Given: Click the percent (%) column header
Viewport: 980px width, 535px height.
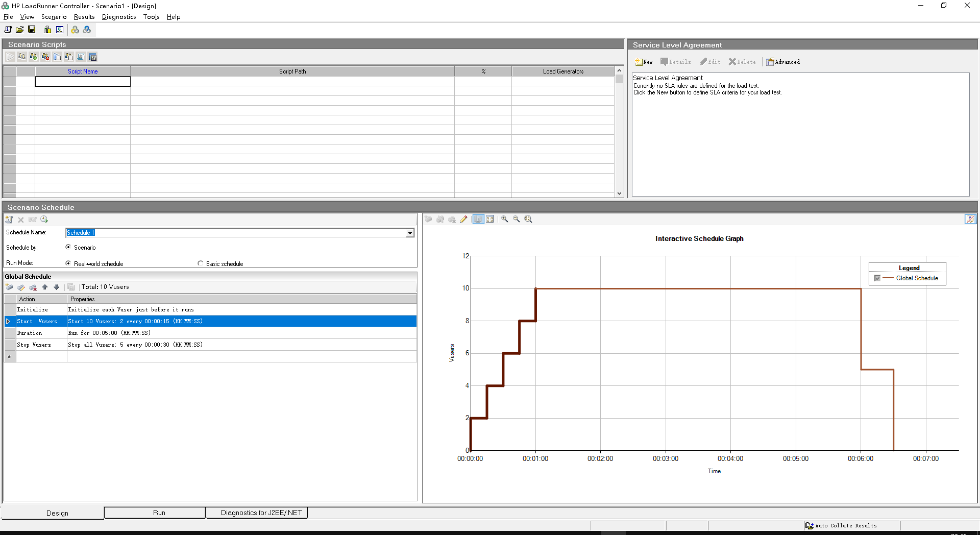Looking at the screenshot, I should pos(483,71).
